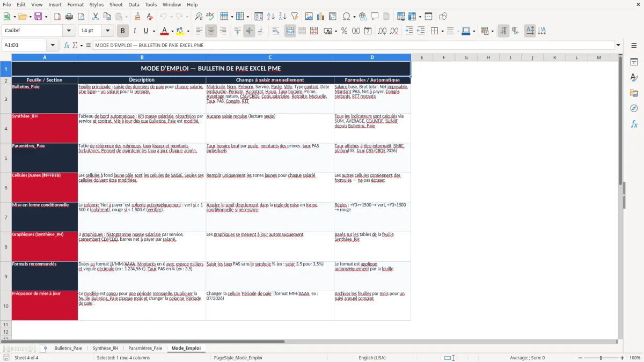Toggle Center Vertically alignment
This screenshot has width=644, height=362.
point(249,31)
